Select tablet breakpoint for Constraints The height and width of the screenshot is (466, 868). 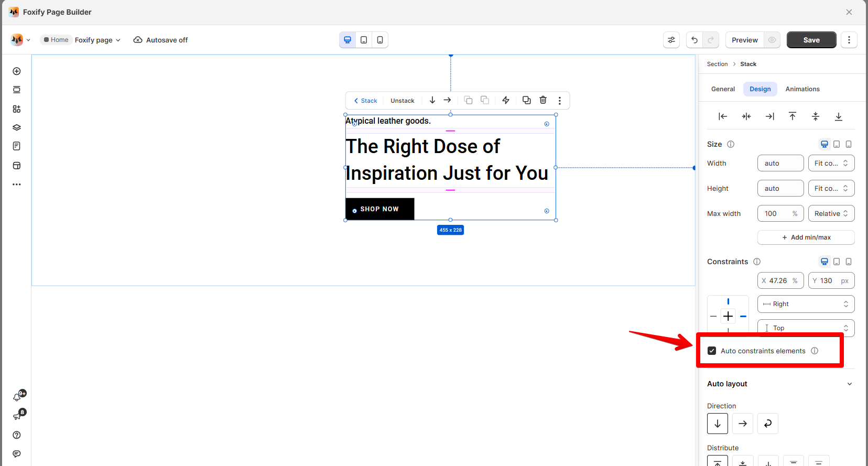point(837,262)
